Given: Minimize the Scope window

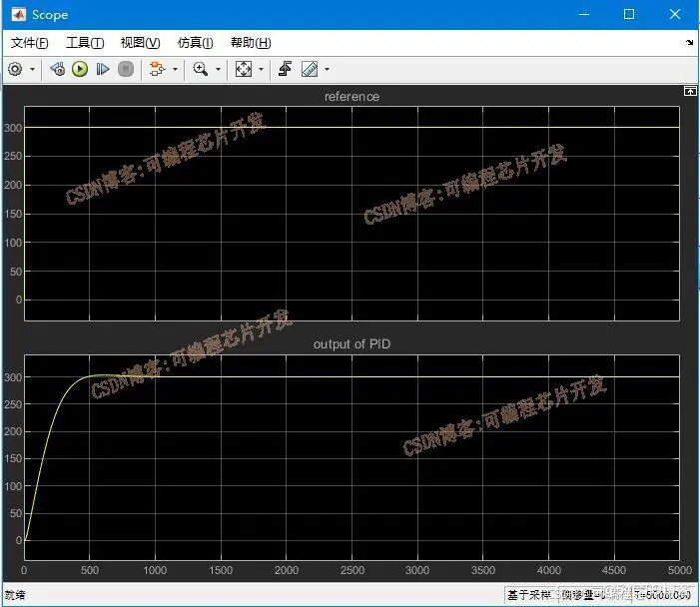Looking at the screenshot, I should (x=584, y=14).
